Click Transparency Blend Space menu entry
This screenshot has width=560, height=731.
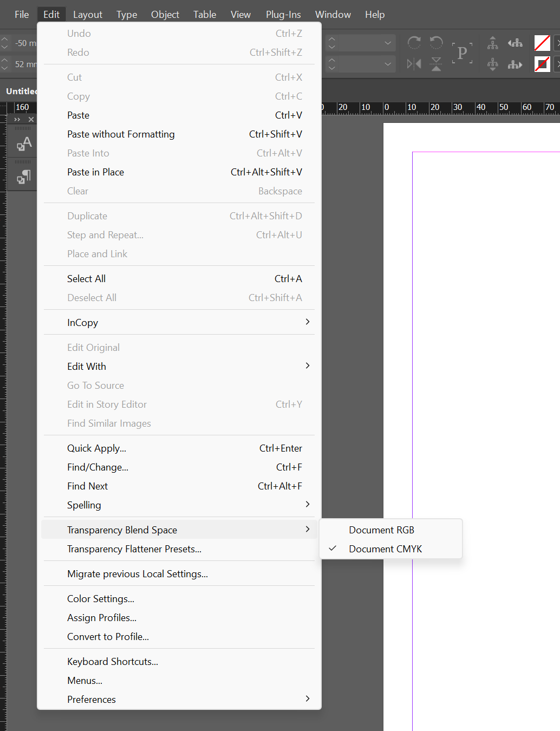[x=179, y=530]
